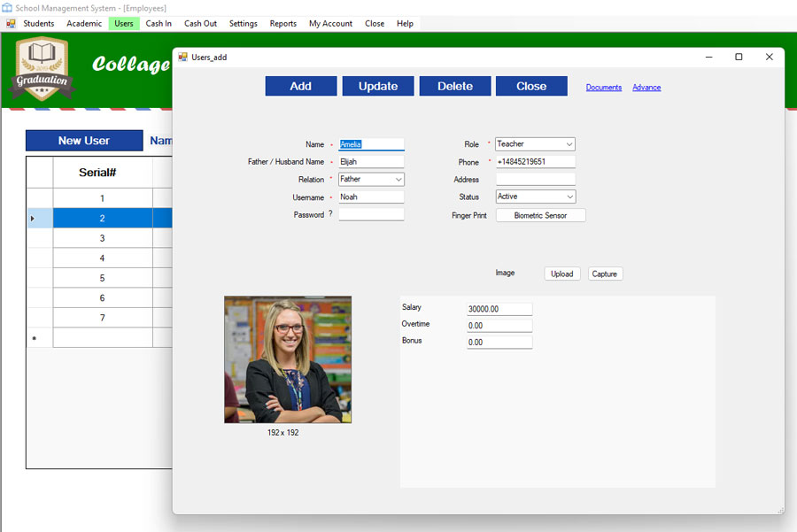The image size is (797, 532).
Task: Open the Documents link
Action: [x=604, y=88]
